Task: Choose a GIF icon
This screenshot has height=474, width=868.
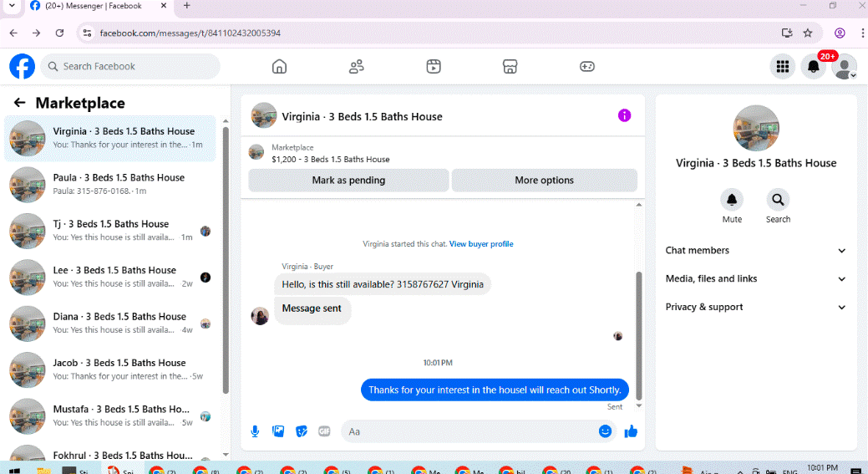Action: pyautogui.click(x=324, y=431)
